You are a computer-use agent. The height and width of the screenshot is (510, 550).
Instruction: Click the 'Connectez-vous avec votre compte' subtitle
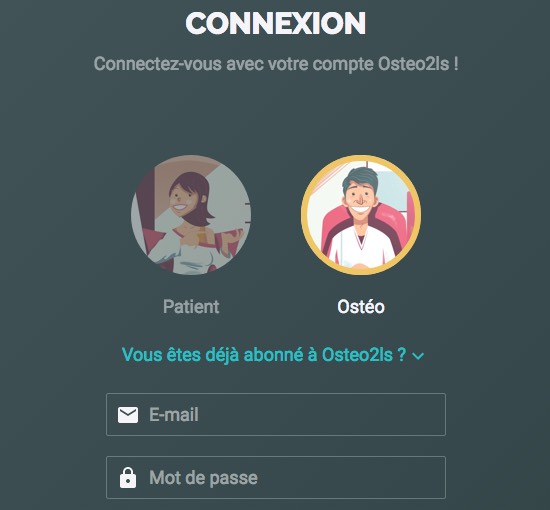(x=276, y=64)
